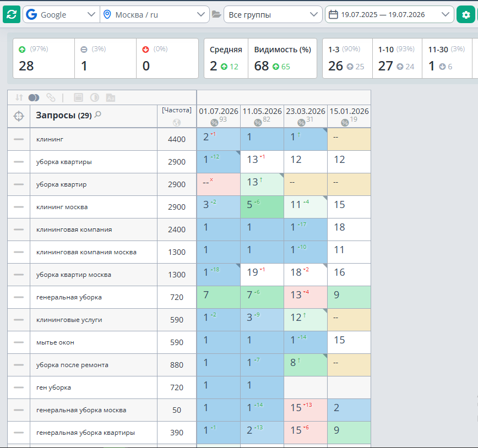This screenshot has width=478, height=448.
Task: Toggle the dark switch in table toolbar
Action: coord(34,97)
